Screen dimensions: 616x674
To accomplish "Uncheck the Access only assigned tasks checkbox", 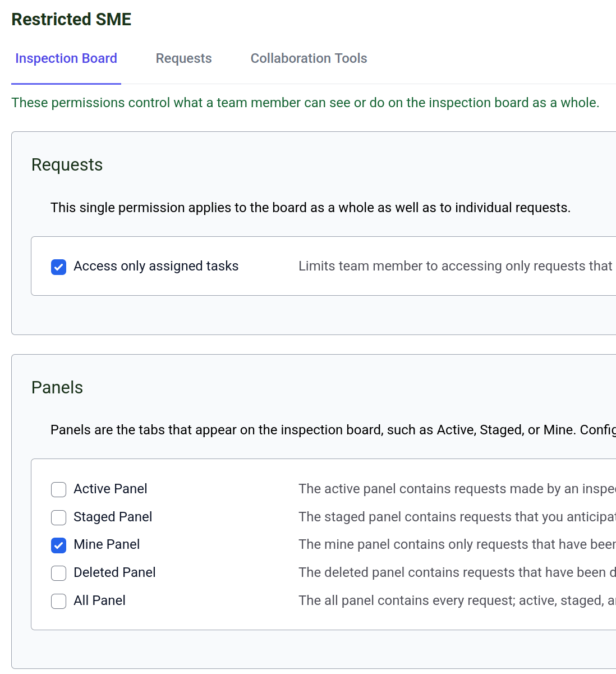I will [59, 267].
